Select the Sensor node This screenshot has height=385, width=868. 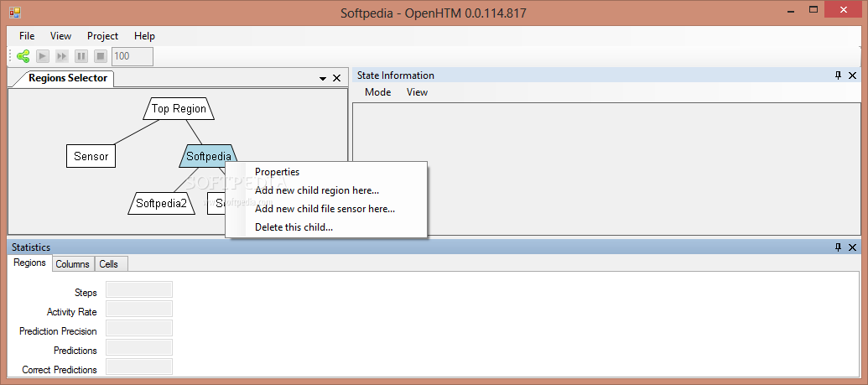(91, 156)
